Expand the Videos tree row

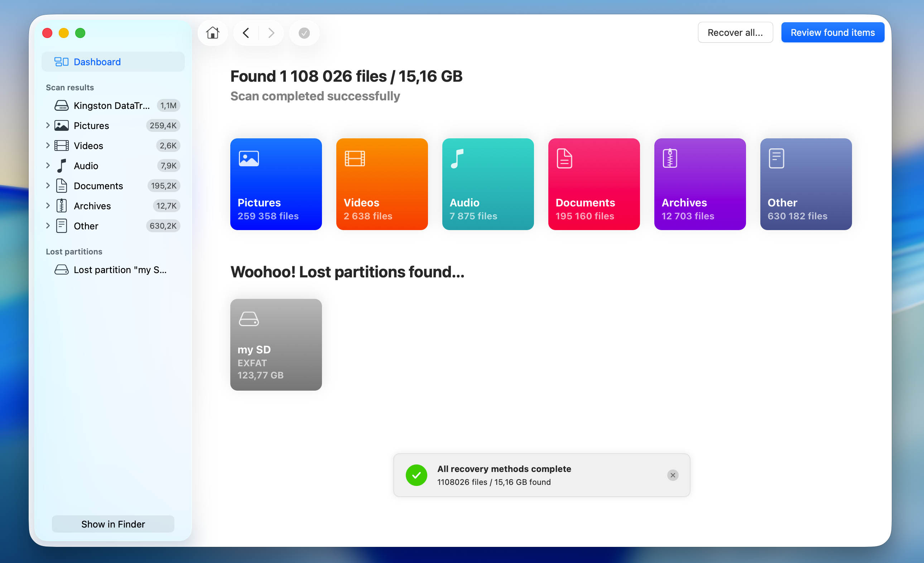[48, 145]
